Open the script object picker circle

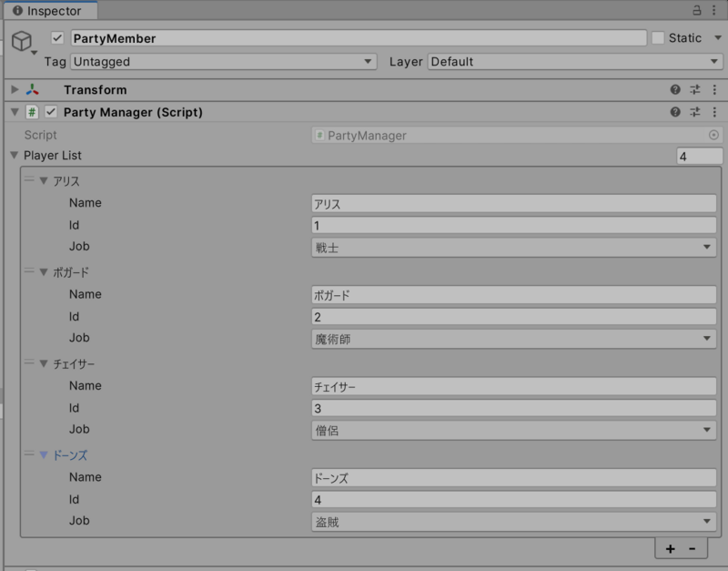(x=713, y=135)
